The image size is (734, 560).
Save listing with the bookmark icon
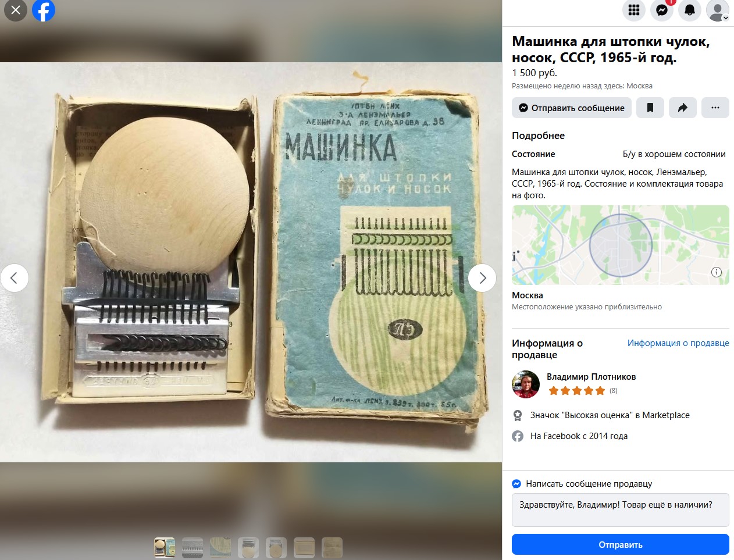tap(650, 108)
